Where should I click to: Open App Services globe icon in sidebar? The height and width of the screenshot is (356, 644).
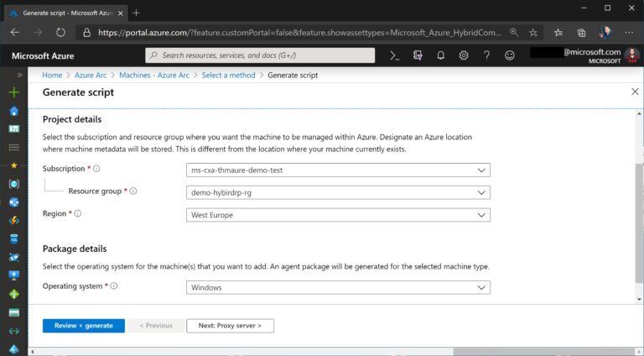point(14,202)
